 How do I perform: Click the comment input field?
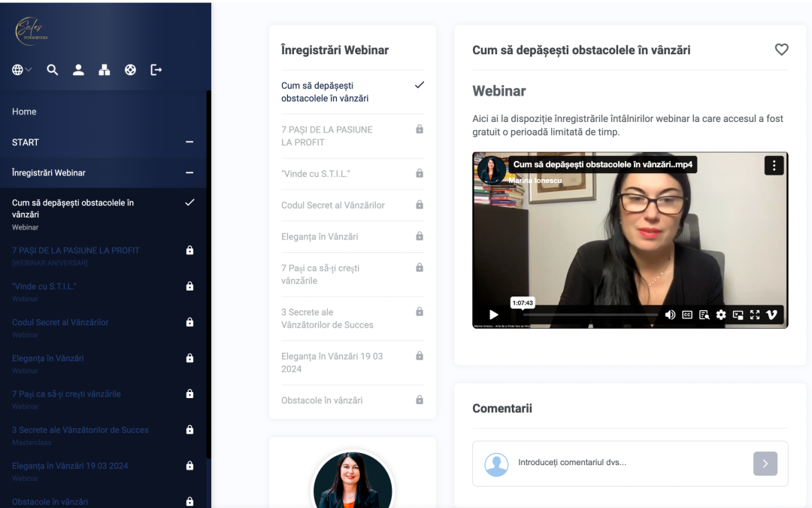point(630,462)
